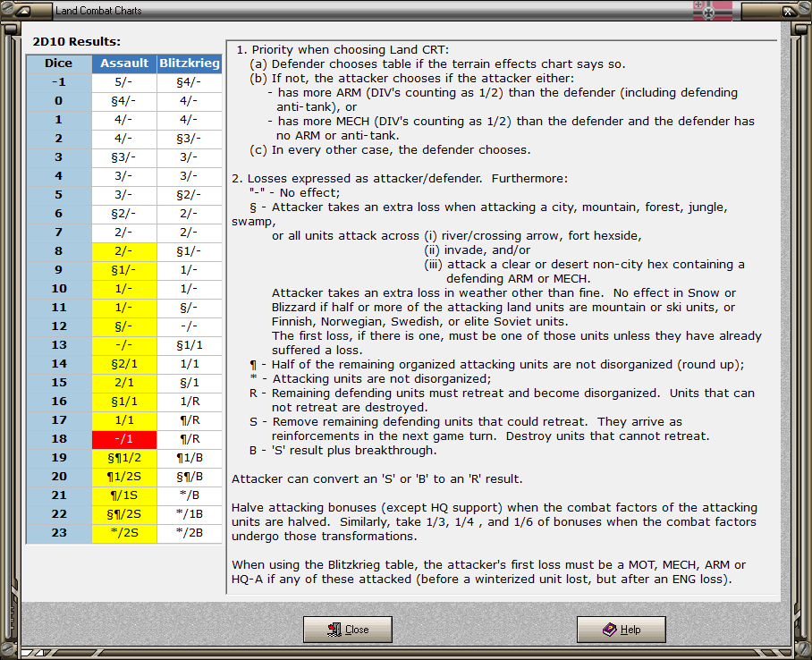The height and width of the screenshot is (660, 812).
Task: Click the 'Priority when choosing Land CRT' rule line
Action: [343, 50]
